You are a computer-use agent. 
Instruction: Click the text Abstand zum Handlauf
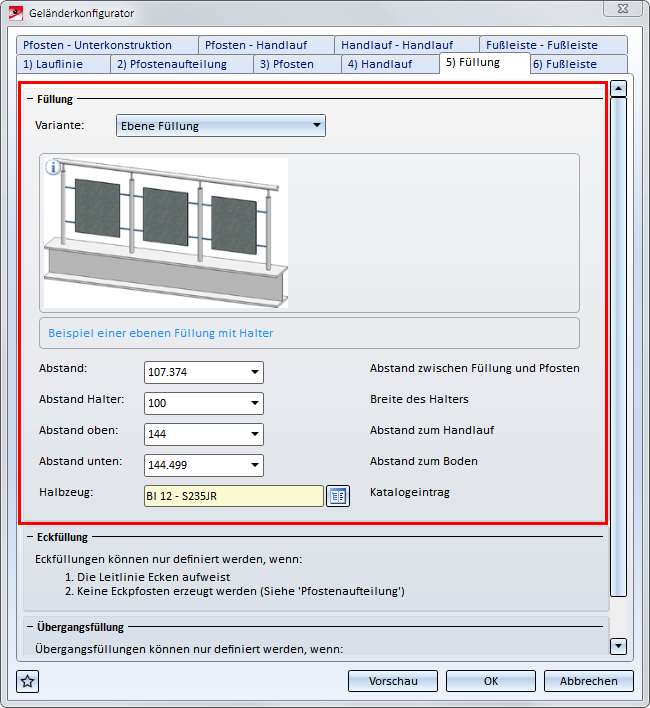click(x=432, y=430)
